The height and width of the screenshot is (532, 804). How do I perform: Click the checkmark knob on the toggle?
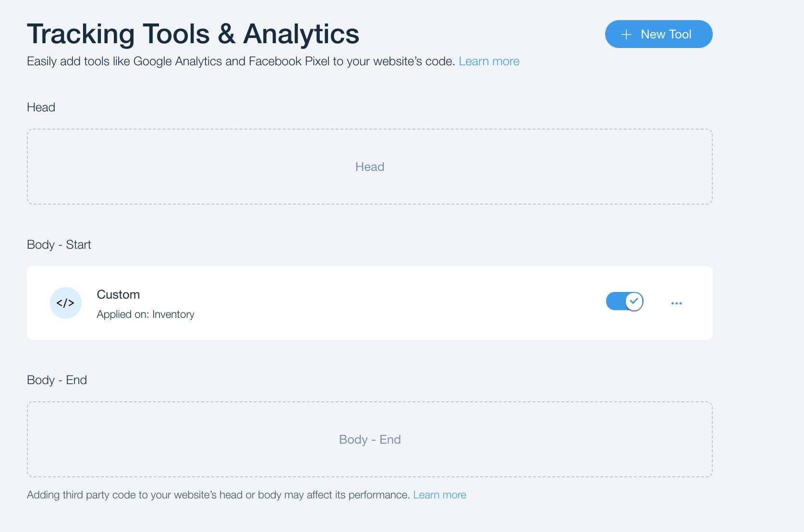(x=634, y=302)
